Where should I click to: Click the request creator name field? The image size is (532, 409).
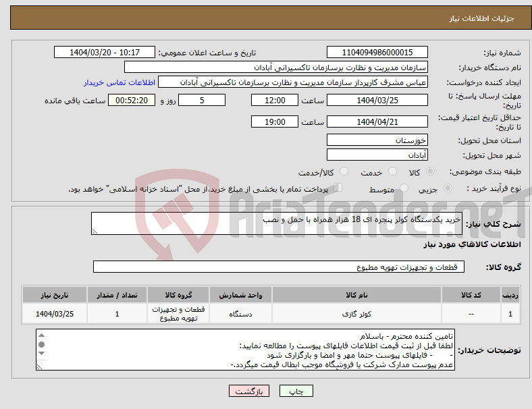[293, 82]
